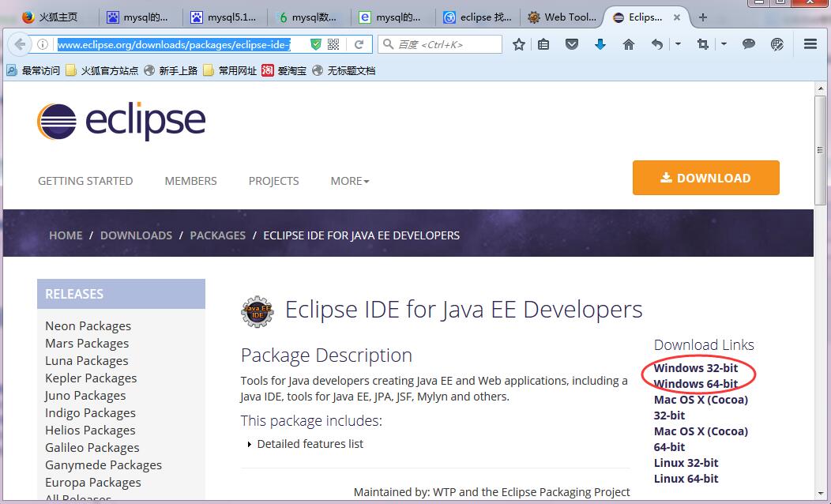The image size is (831, 504).
Task: Open Neon Packages release
Action: 88,326
